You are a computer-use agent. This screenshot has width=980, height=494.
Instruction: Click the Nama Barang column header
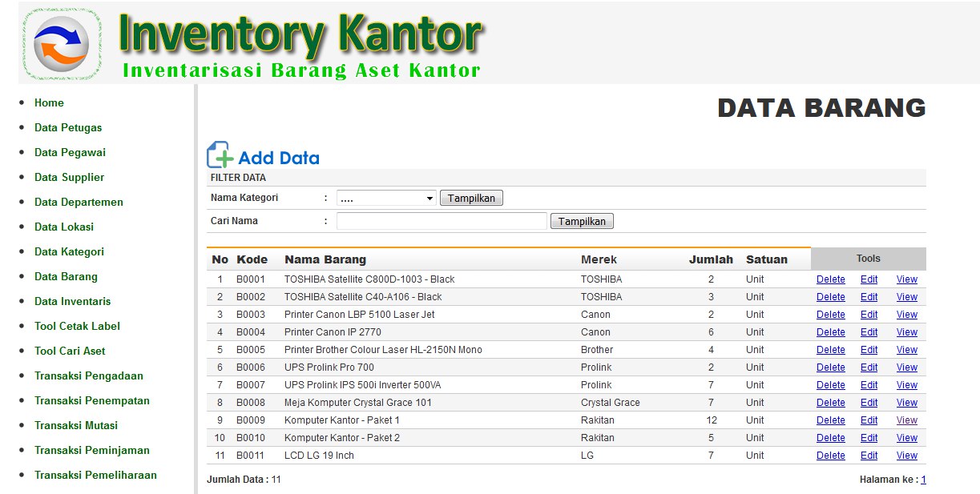[x=325, y=259]
